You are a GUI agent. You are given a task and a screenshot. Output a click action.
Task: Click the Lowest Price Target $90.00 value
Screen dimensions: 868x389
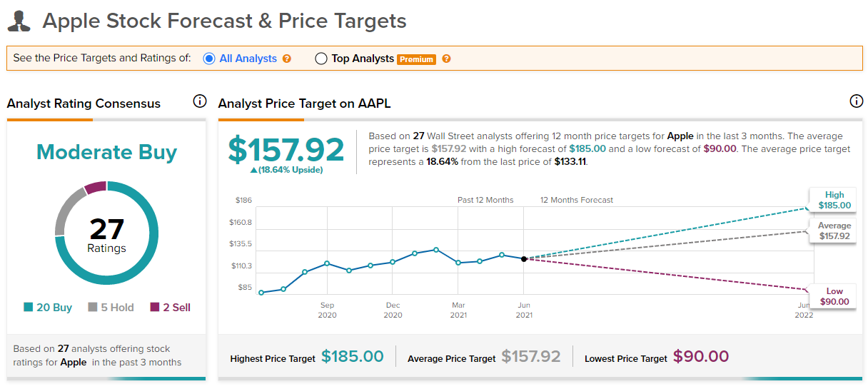pyautogui.click(x=701, y=357)
